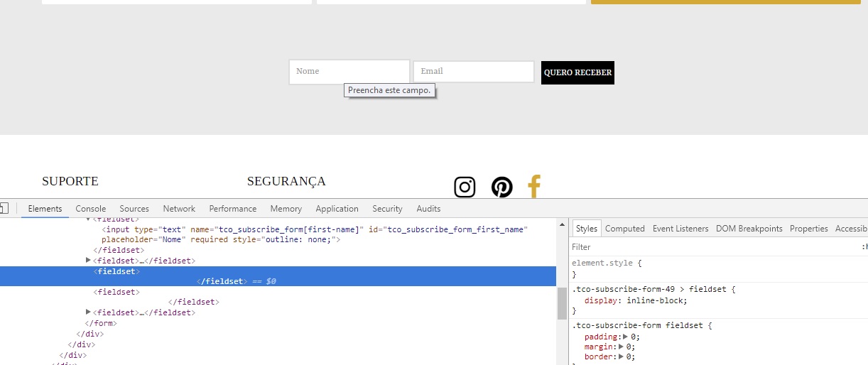The height and width of the screenshot is (365, 868).
Task: Expand the margin shorthand triangle
Action: click(x=622, y=347)
